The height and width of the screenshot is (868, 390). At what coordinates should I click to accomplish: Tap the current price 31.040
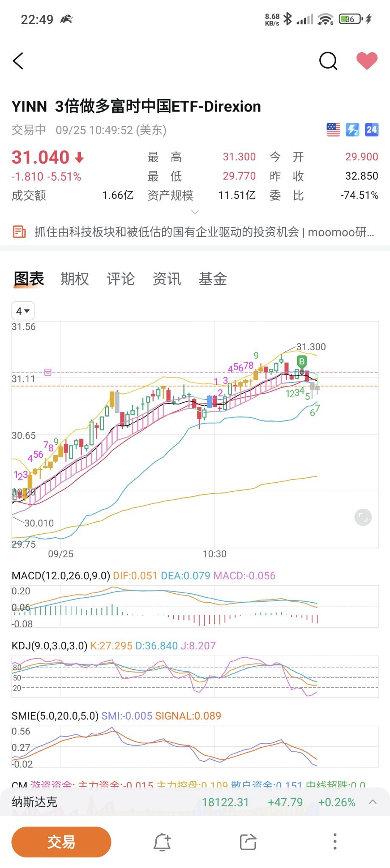40,157
